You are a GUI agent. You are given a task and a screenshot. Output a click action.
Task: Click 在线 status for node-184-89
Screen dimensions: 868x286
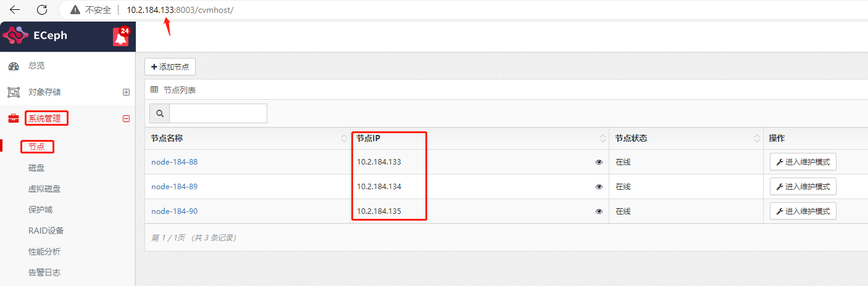pos(623,187)
